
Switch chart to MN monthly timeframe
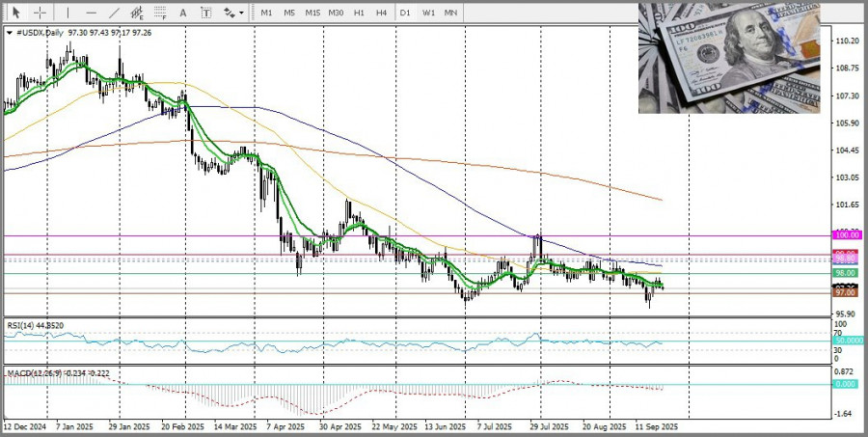[x=450, y=13]
